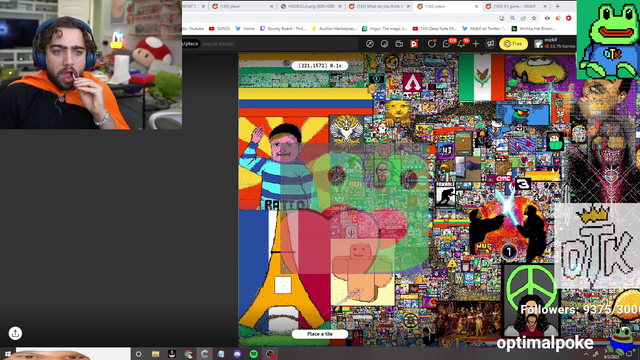This screenshot has height=360, width=640.
Task: Open the Auction Marketplace bookmark
Action: 334,29
